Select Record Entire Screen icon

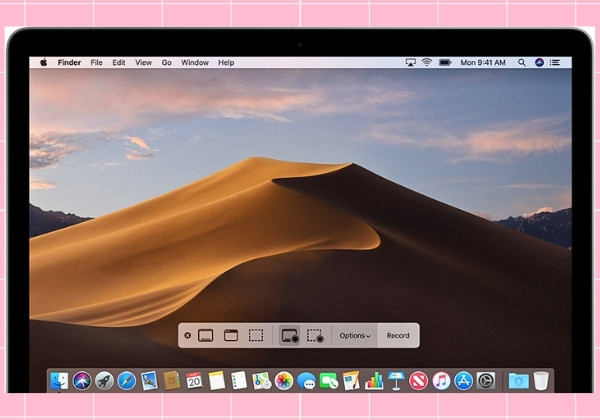(x=289, y=335)
